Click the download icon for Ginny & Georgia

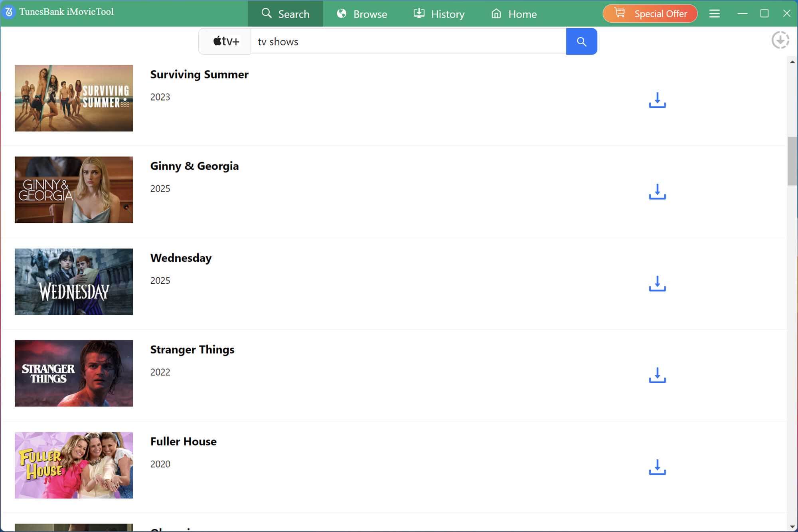[x=657, y=192]
